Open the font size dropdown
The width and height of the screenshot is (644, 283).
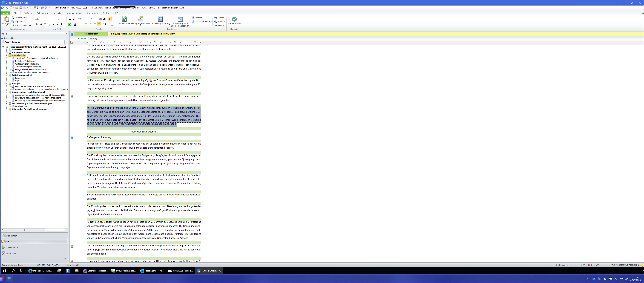(x=65, y=19)
